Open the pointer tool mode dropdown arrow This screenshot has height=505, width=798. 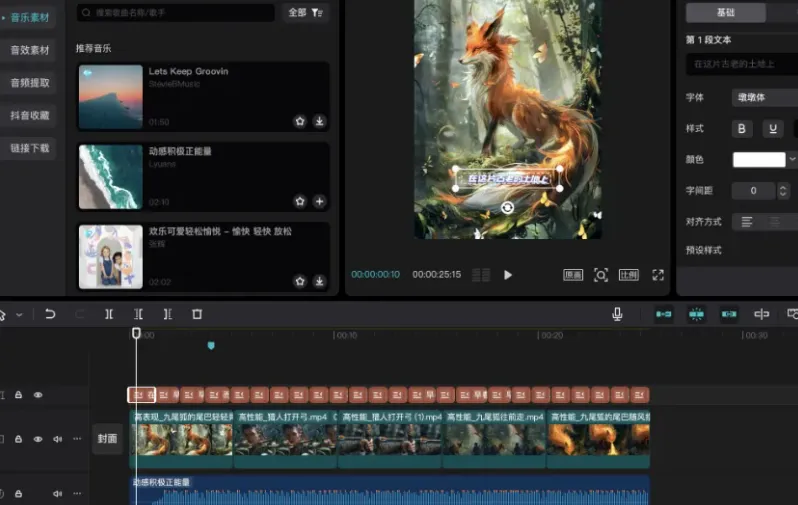tap(19, 315)
